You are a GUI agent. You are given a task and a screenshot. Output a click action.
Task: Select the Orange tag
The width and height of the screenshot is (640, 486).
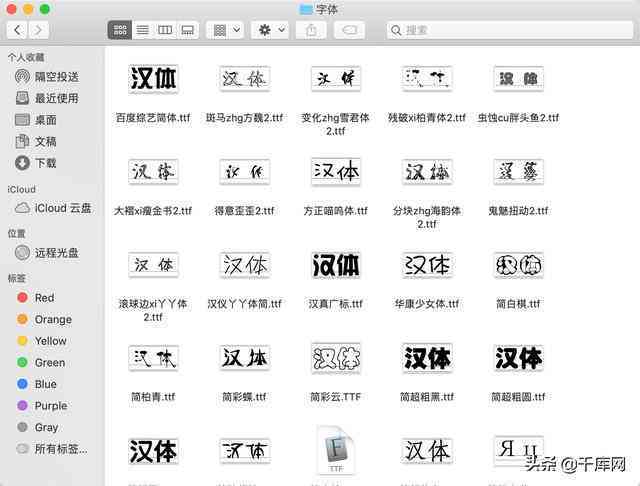[x=44, y=320]
